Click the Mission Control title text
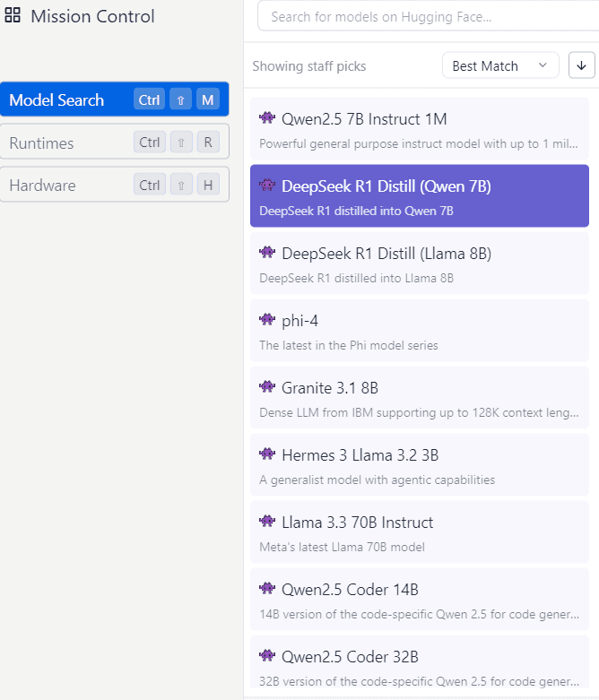This screenshot has height=700, width=599. click(92, 16)
